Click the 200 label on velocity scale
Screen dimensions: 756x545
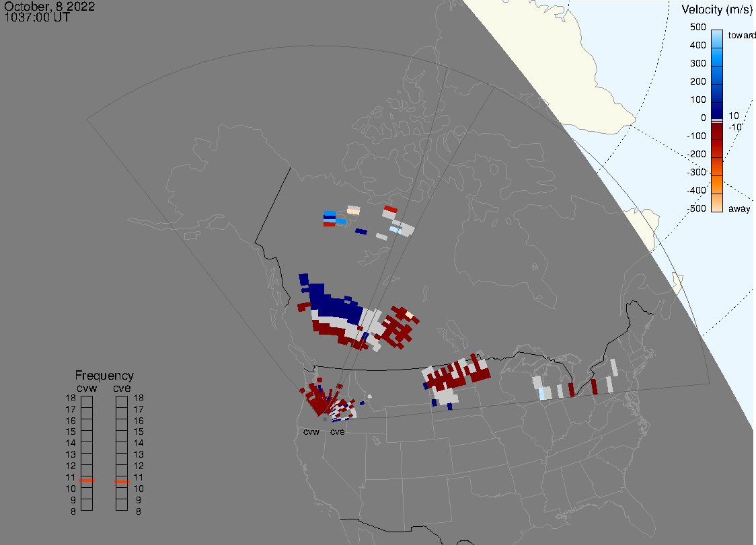697,81
